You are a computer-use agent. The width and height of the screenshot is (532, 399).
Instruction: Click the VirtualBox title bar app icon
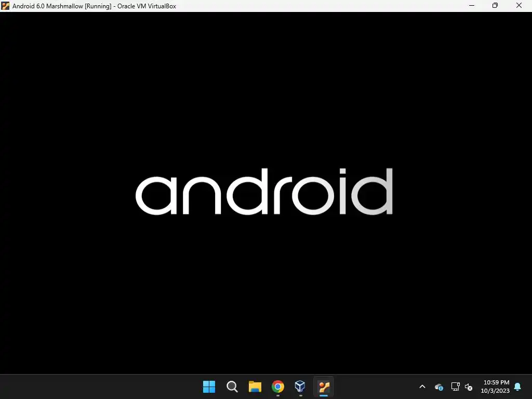5,6
